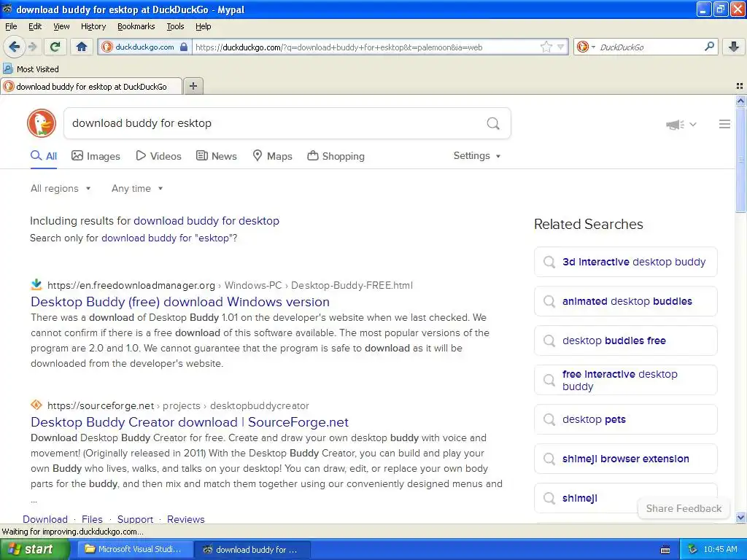Screen dimensions: 747x560
Task: Open the Reviews sitelink under SourceForge
Action: [186, 519]
